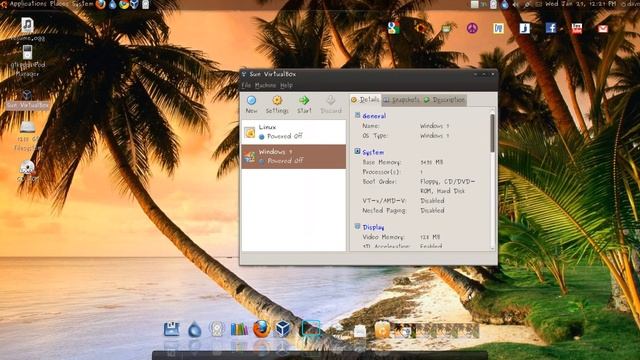The height and width of the screenshot is (360, 640).
Task: Open the CD-ROM desktop icon
Action: coord(28,171)
